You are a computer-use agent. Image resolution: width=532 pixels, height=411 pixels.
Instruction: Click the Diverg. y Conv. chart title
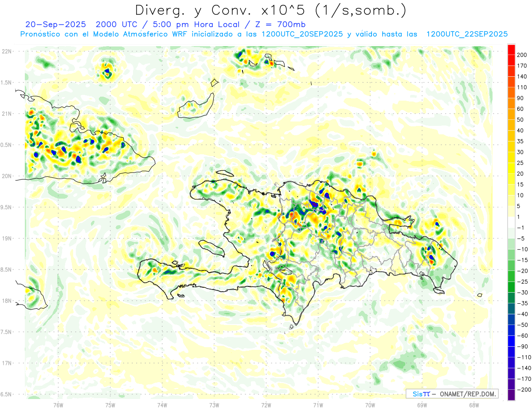tap(270, 10)
